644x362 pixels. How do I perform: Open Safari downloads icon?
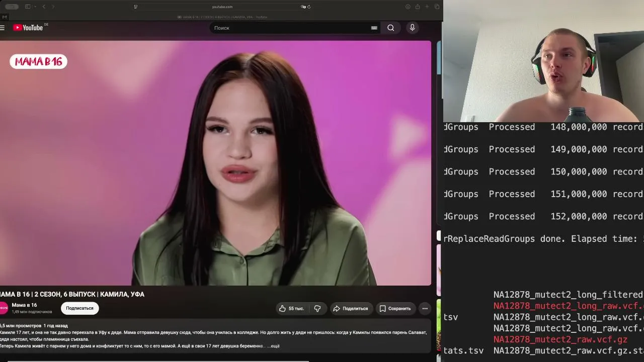point(408,7)
